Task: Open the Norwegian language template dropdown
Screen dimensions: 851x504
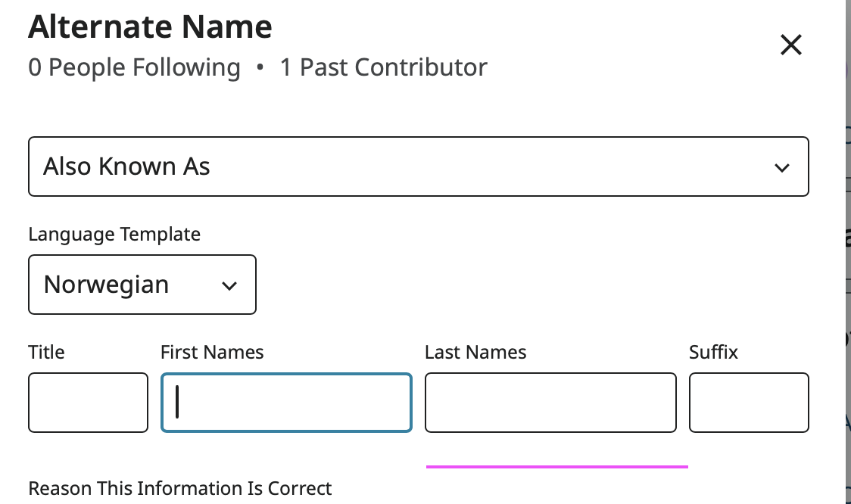Action: [142, 285]
